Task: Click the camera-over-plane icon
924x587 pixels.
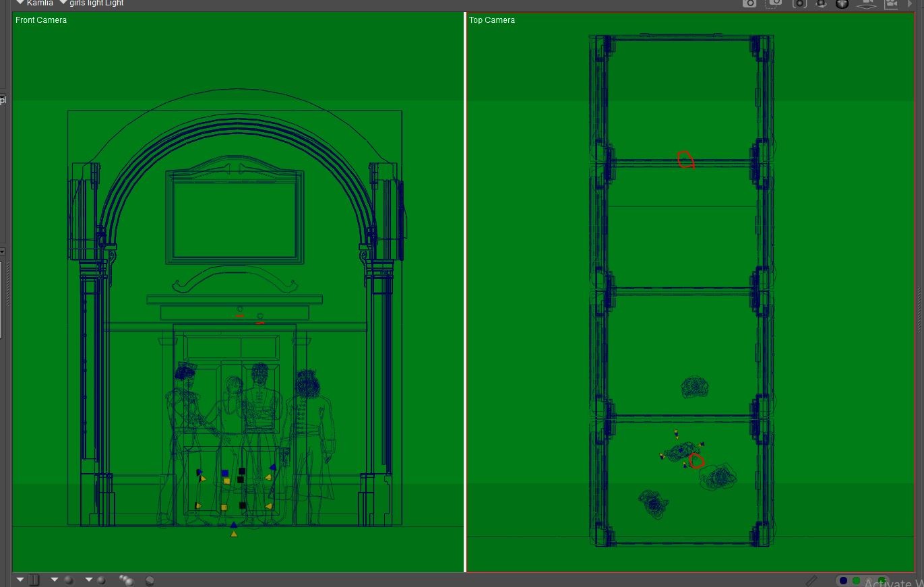Action: [x=867, y=3]
